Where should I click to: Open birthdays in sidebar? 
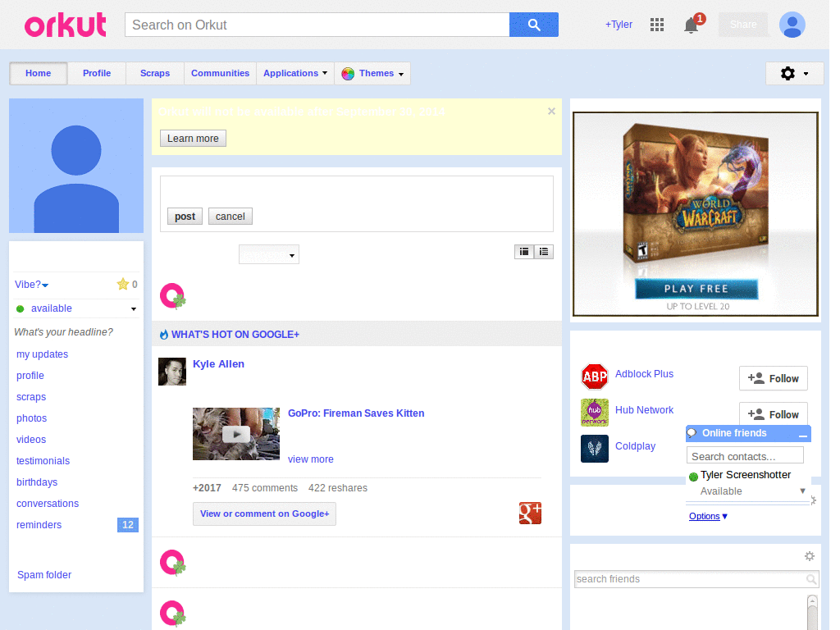(37, 482)
